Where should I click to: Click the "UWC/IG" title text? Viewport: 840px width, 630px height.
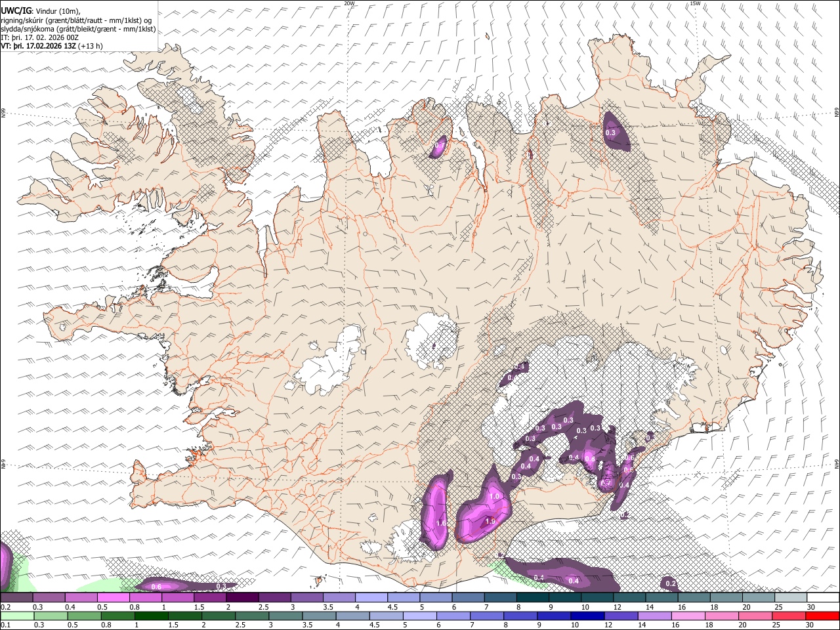pos(16,11)
